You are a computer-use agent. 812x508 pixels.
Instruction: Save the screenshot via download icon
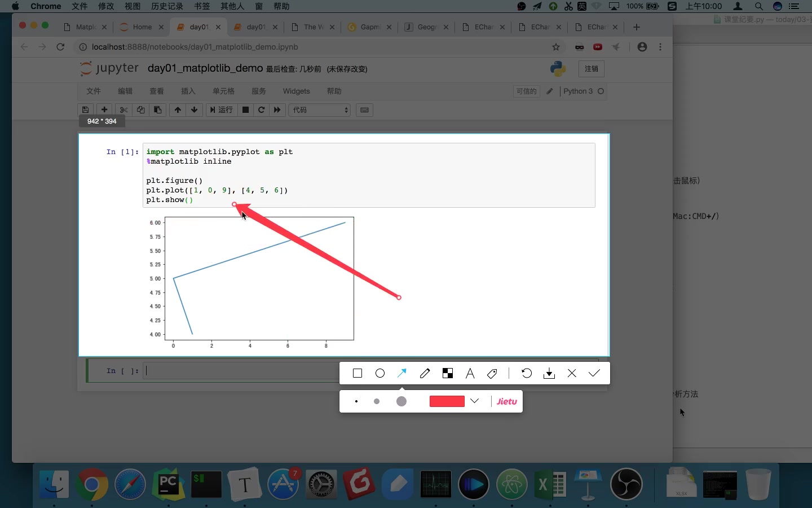pos(548,373)
